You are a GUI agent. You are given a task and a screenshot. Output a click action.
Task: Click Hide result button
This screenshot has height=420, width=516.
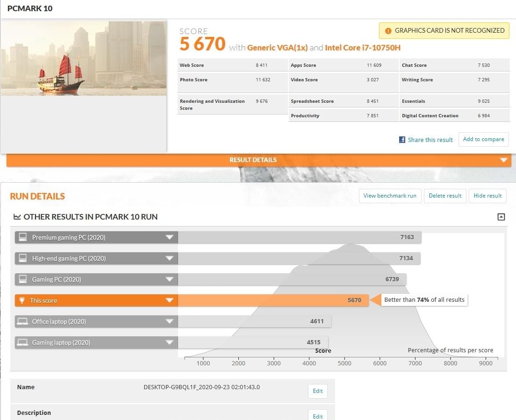[x=487, y=196]
